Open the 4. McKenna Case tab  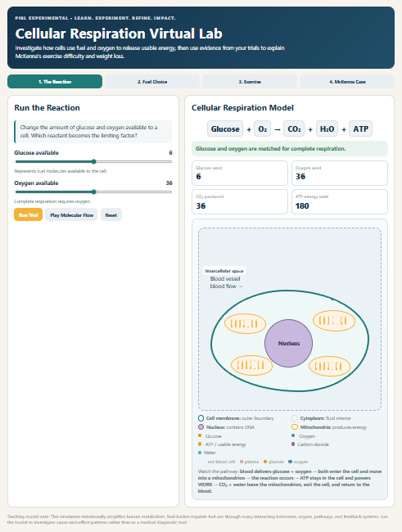[347, 81]
